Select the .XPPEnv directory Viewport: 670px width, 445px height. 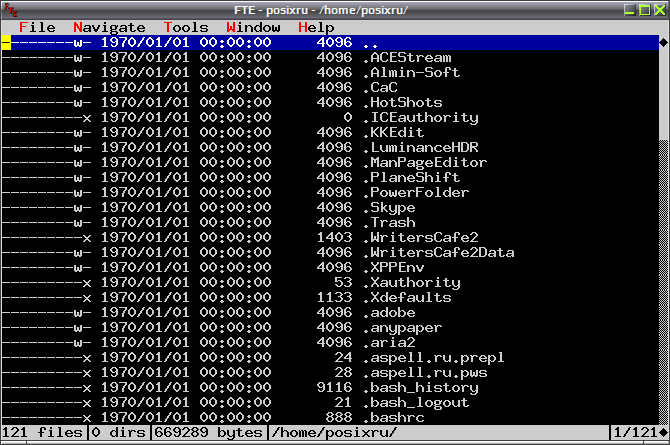330,267
